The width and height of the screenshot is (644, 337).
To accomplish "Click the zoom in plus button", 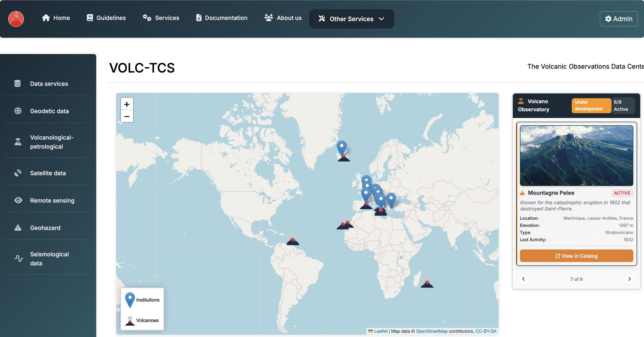I will click(127, 104).
